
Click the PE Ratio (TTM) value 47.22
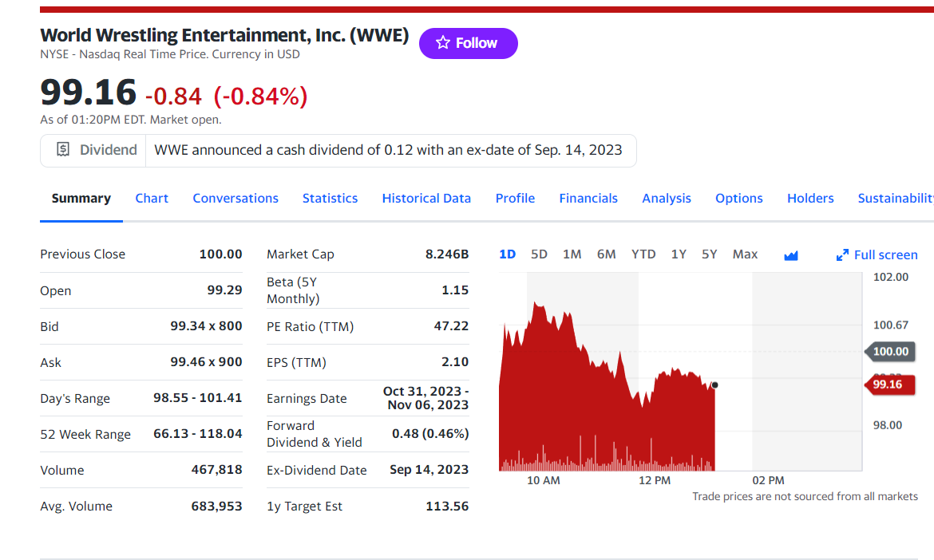(452, 326)
